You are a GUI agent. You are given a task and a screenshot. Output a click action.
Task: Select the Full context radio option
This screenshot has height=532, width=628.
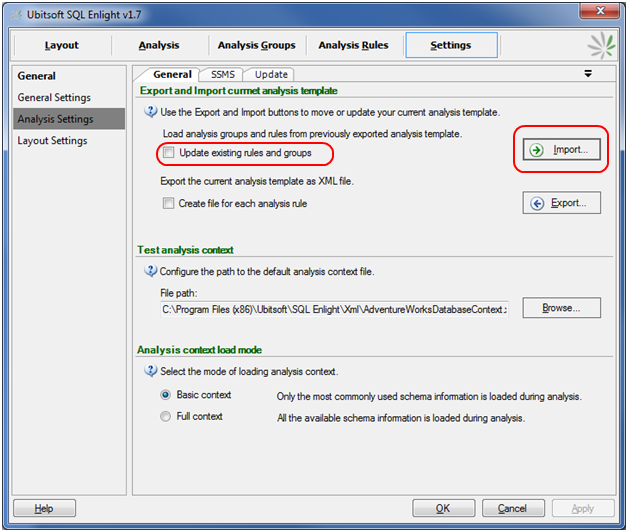coord(166,417)
